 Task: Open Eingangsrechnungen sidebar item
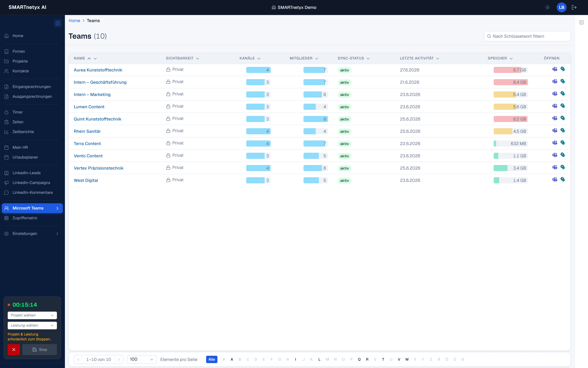tap(32, 87)
